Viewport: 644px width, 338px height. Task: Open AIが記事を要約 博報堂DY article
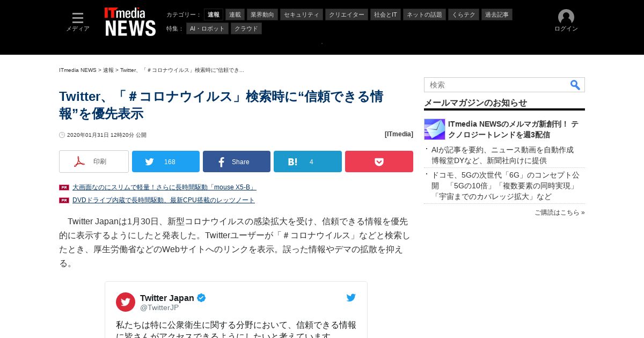coord(502,155)
